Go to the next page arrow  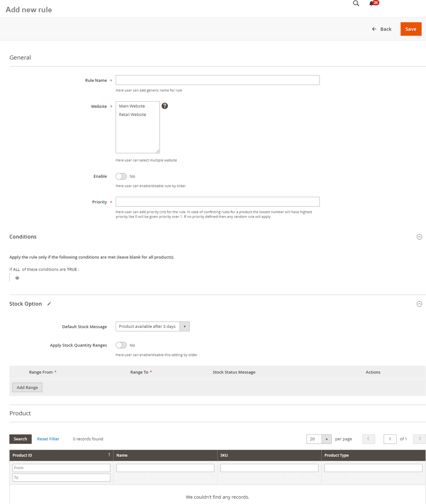pyautogui.click(x=419, y=439)
